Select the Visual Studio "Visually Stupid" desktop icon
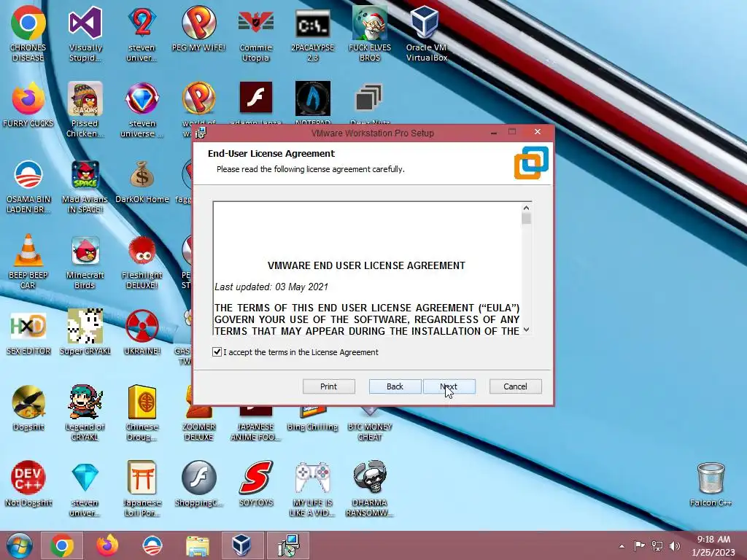 coord(85,34)
